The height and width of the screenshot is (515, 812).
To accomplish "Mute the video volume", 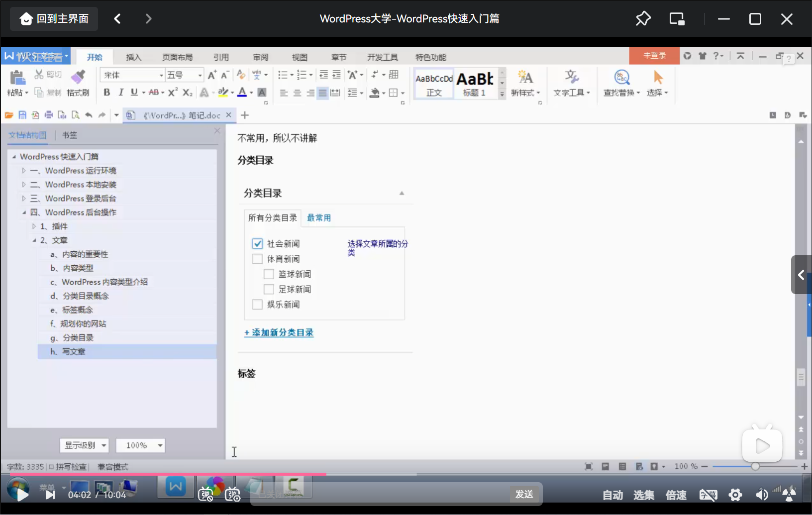I will point(762,495).
